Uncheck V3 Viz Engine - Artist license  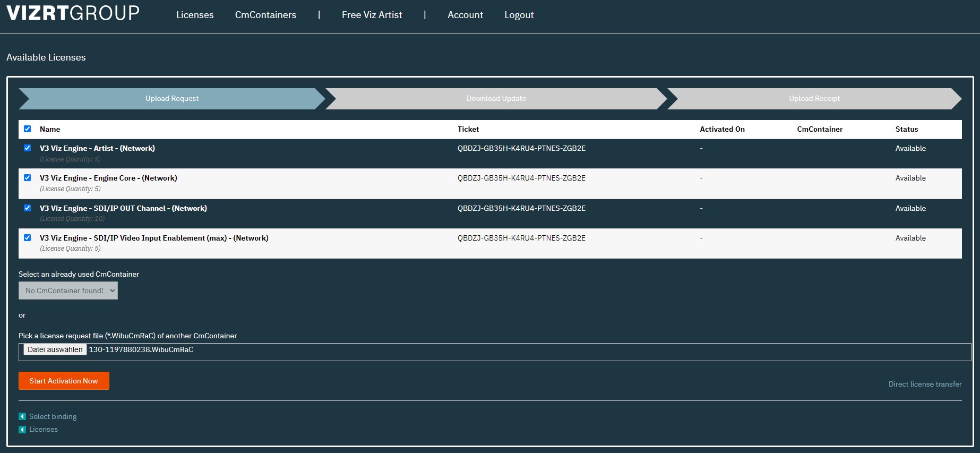28,148
